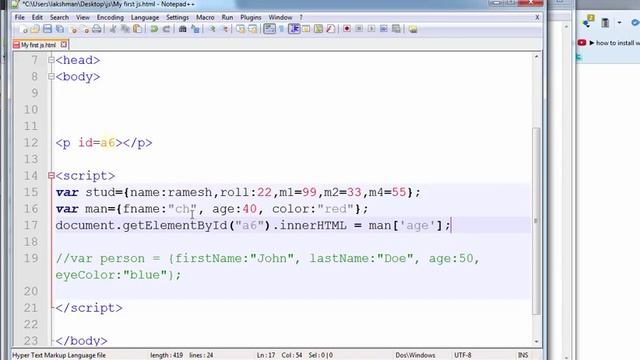The width and height of the screenshot is (640, 360).
Task: Open the ? help menu
Action: coord(301,18)
